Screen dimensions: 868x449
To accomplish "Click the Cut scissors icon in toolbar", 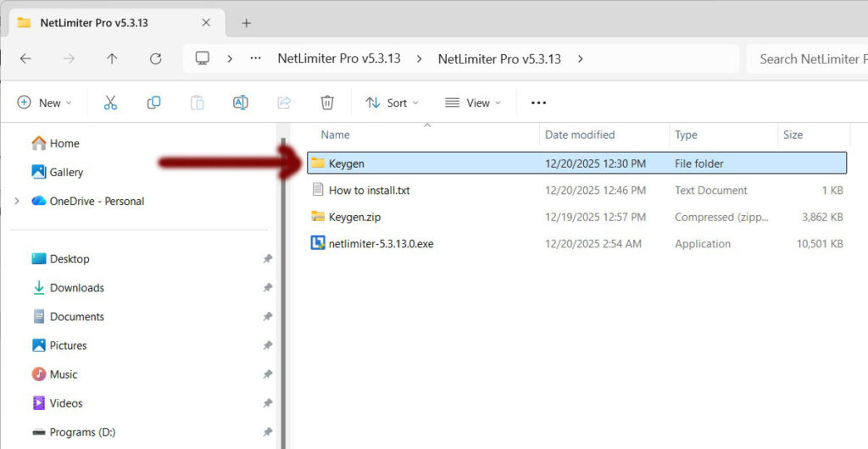I will (x=110, y=103).
